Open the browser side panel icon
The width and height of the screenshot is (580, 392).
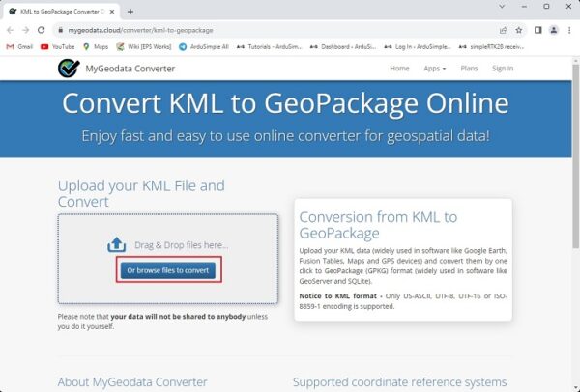point(537,30)
